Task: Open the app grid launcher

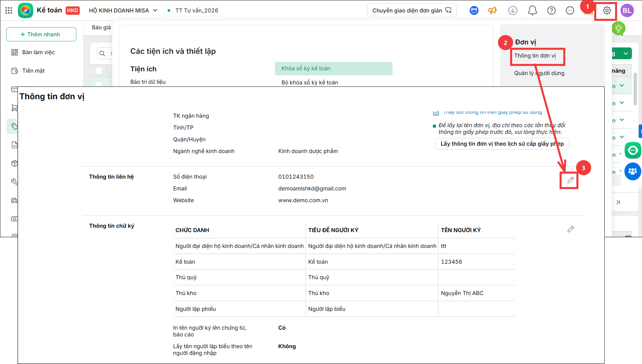Action: [9, 10]
